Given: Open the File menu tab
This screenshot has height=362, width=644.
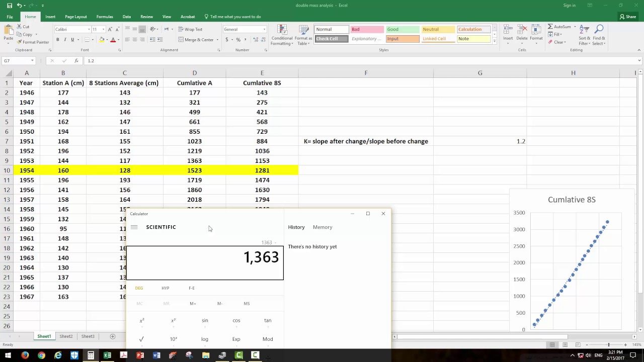Looking at the screenshot, I should (x=10, y=17).
